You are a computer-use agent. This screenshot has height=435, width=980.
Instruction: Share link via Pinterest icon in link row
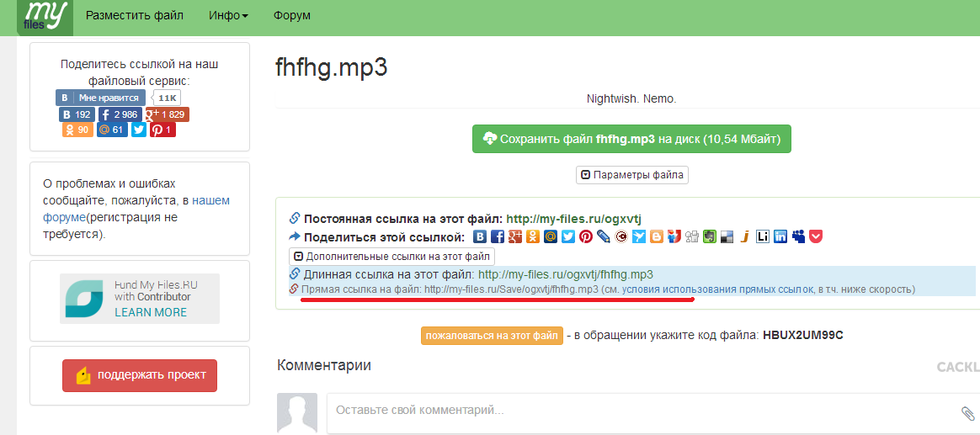click(x=586, y=237)
